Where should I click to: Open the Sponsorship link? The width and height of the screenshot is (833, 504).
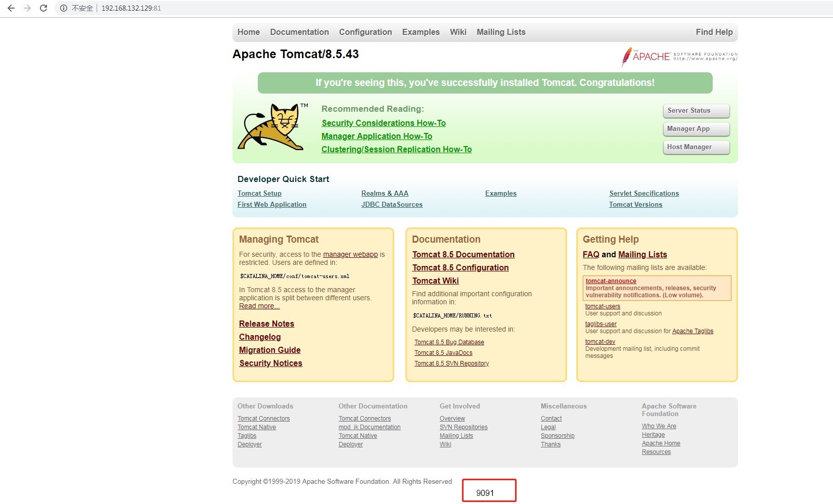click(x=558, y=436)
